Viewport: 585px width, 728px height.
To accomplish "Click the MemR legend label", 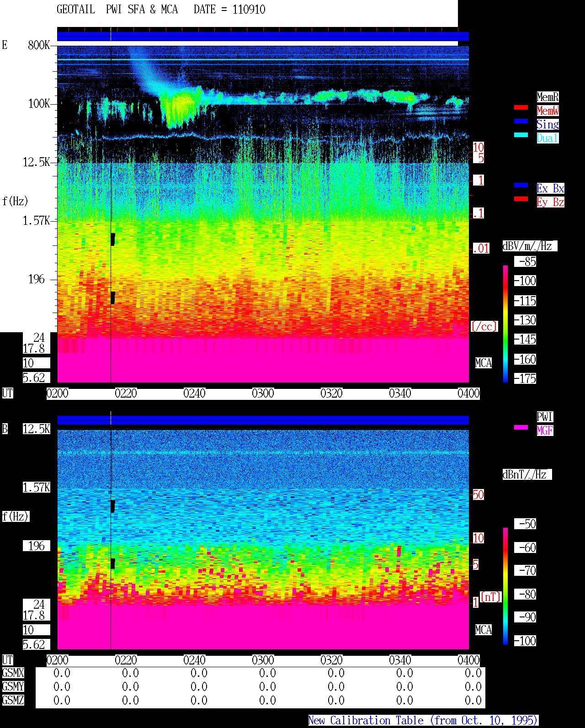I will pos(548,97).
